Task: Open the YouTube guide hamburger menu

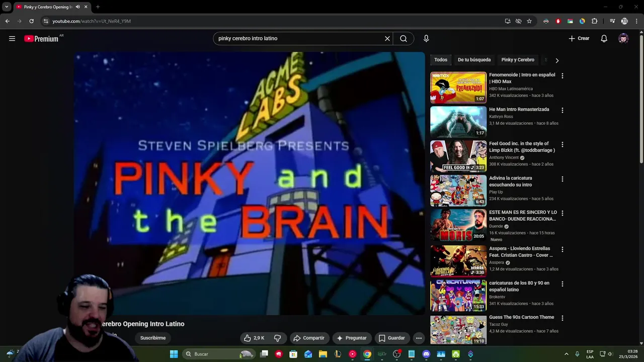Action: [12, 38]
